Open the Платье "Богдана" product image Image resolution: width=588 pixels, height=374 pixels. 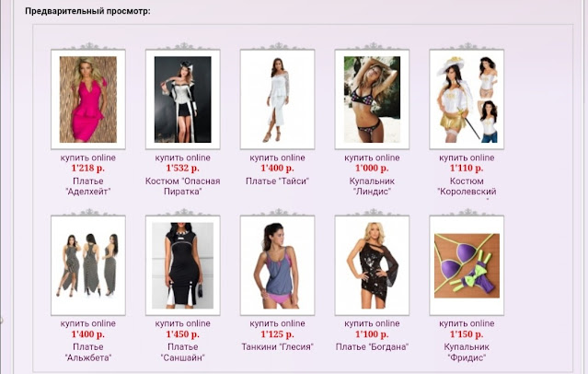click(372, 265)
